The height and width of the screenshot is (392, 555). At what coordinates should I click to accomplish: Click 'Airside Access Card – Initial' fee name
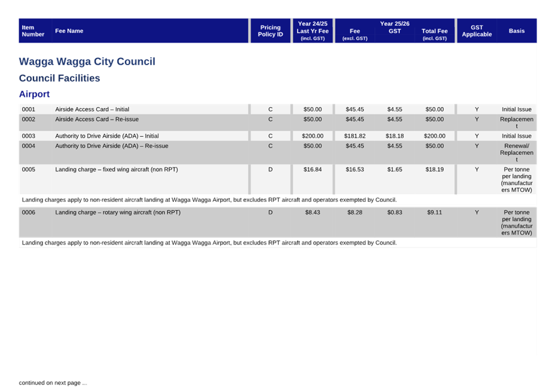(x=92, y=109)
